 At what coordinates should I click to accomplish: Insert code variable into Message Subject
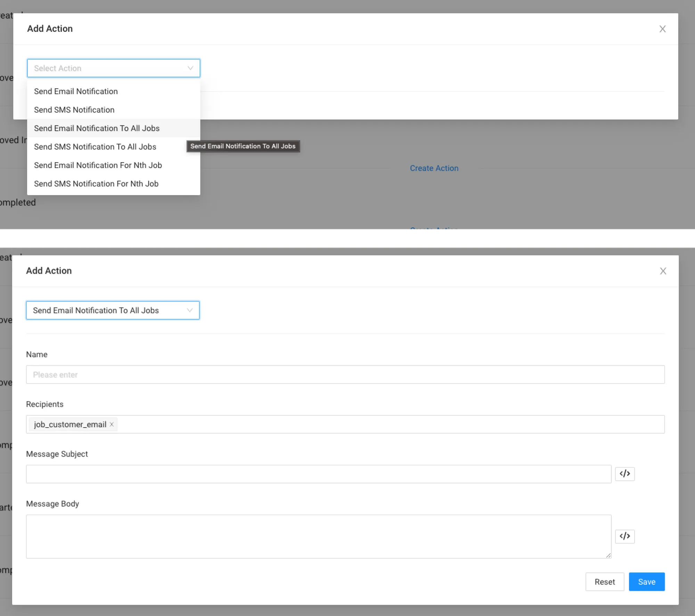pyautogui.click(x=624, y=474)
